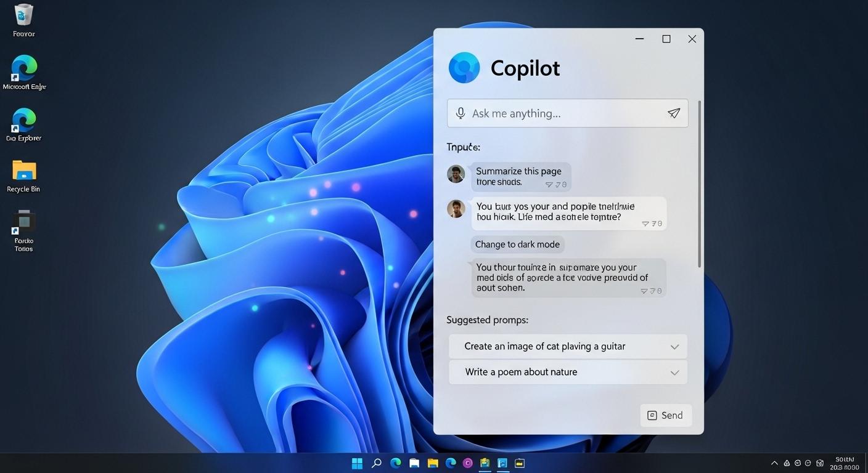Show hidden icons in the system tray

pos(774,463)
